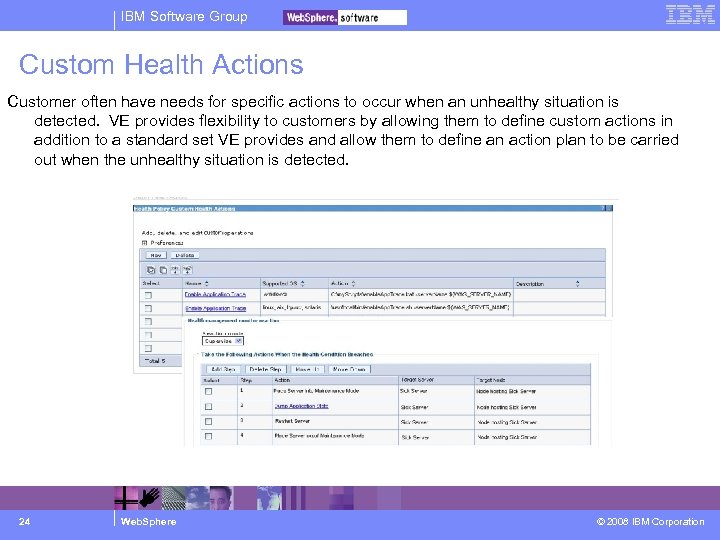Open the linux Enable Application Trace link
Image resolution: width=720 pixels, height=540 pixels.
click(216, 308)
